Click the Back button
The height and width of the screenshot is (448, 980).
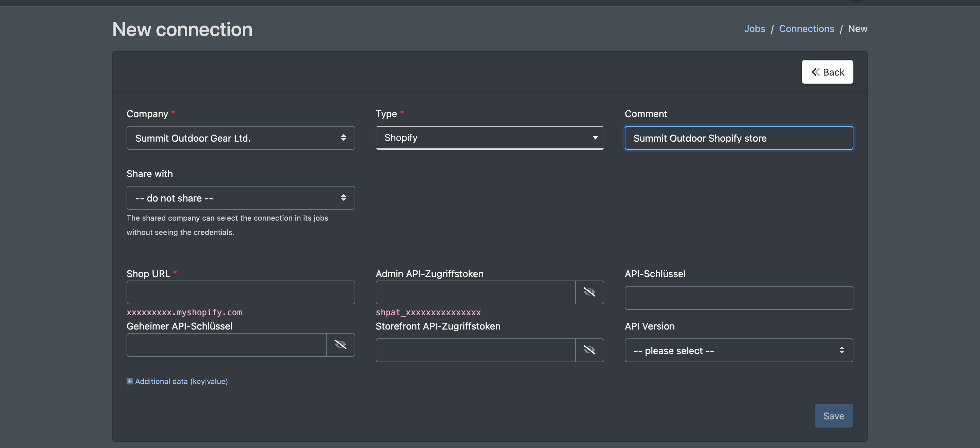827,72
